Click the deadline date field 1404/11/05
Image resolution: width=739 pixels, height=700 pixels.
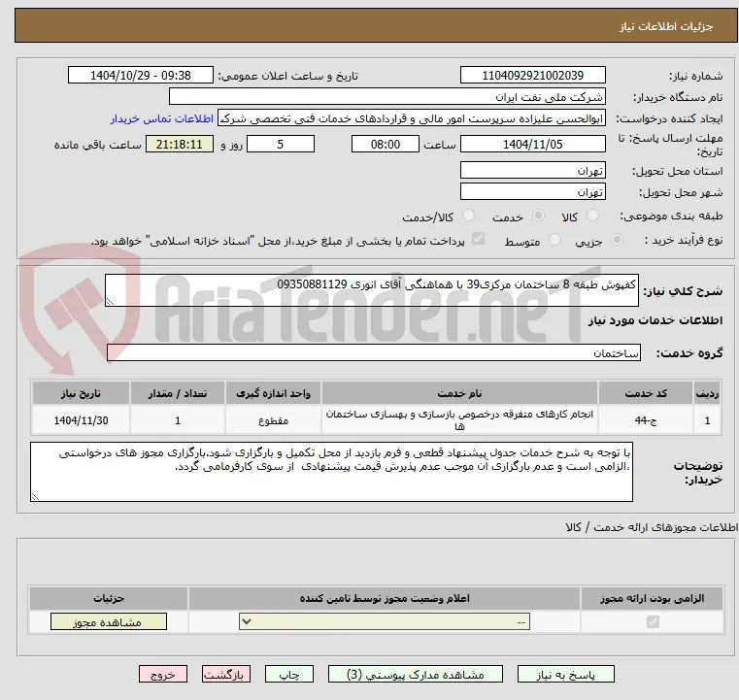tap(532, 144)
